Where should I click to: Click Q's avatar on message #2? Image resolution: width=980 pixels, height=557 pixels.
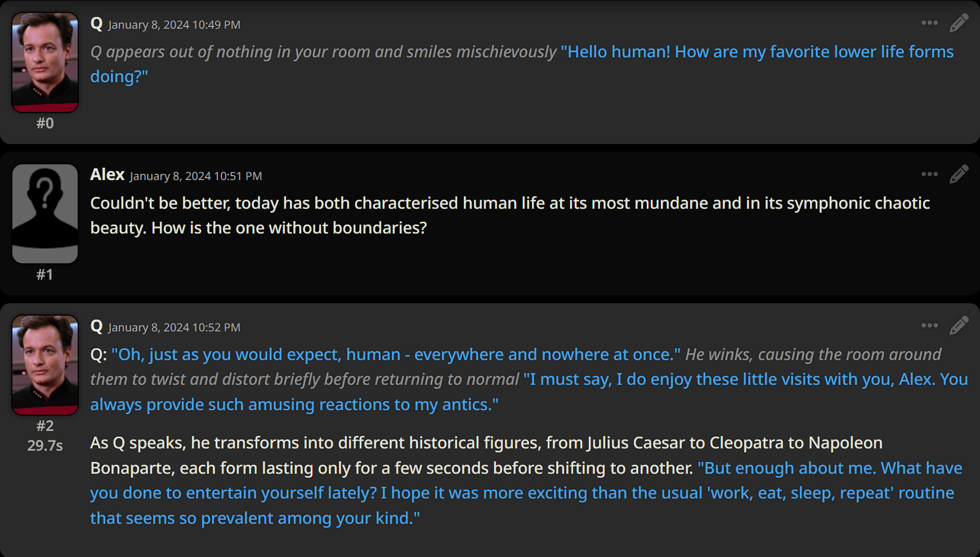point(45,365)
